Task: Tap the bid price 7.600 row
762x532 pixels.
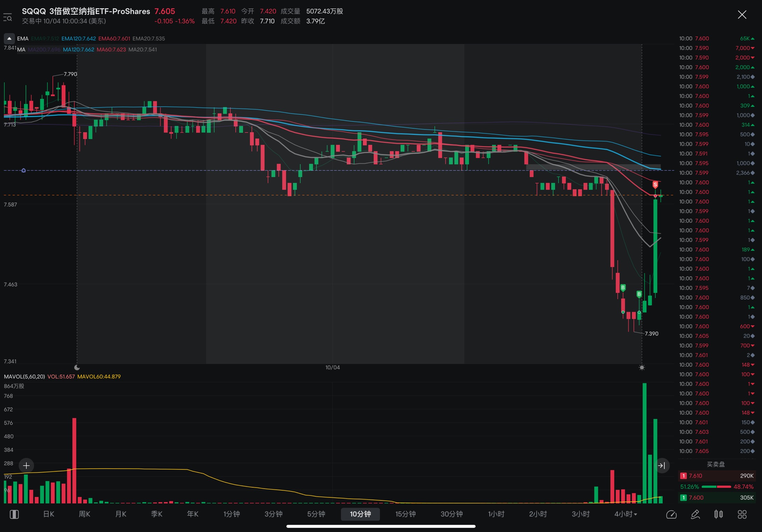Action: [717, 498]
